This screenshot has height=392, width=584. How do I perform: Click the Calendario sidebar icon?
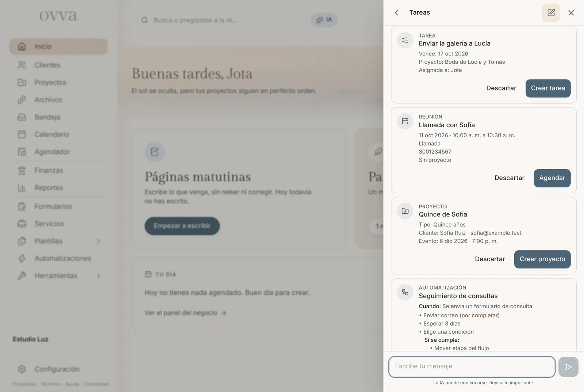pos(22,134)
